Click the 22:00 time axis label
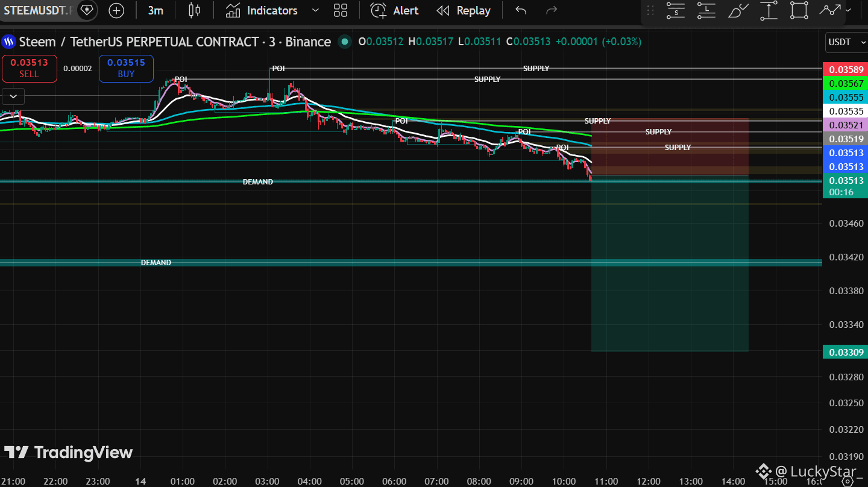Viewport: 868px width, 487px height. (x=55, y=482)
